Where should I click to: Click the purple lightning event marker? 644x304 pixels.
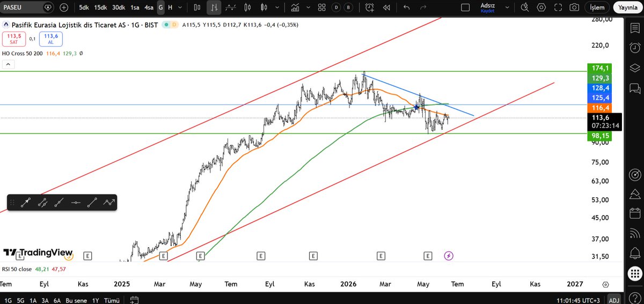449,256
